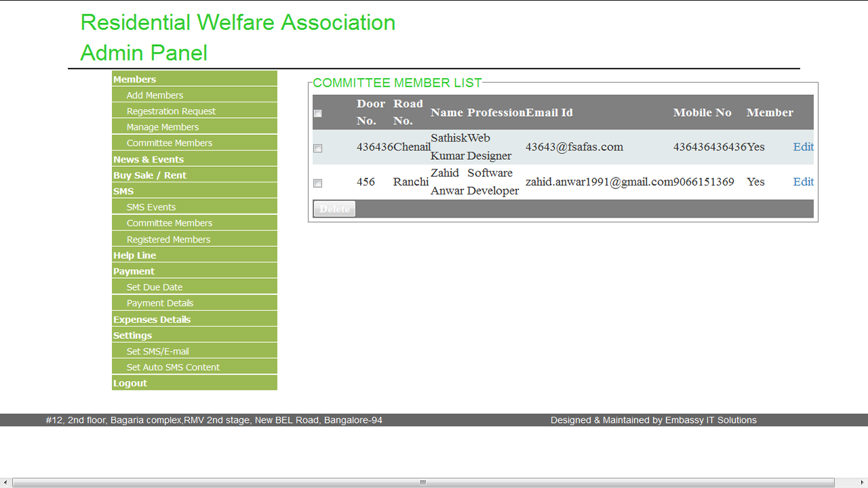Open Buy Sale / Rent section
The height and width of the screenshot is (488, 868).
[195, 175]
